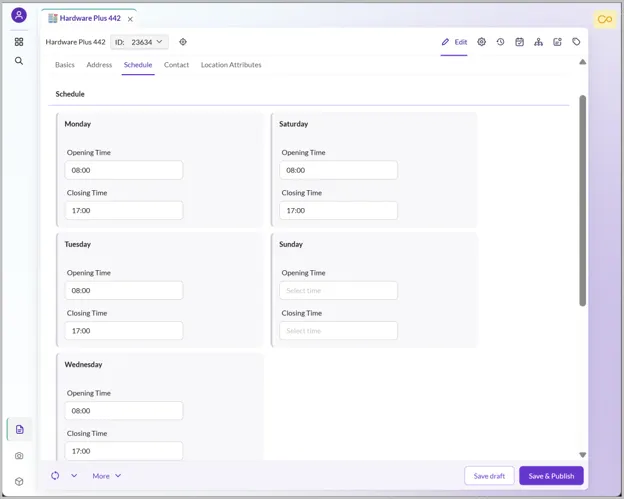This screenshot has width=624, height=499.
Task: Click Monday Closing Time field
Action: [124, 211]
